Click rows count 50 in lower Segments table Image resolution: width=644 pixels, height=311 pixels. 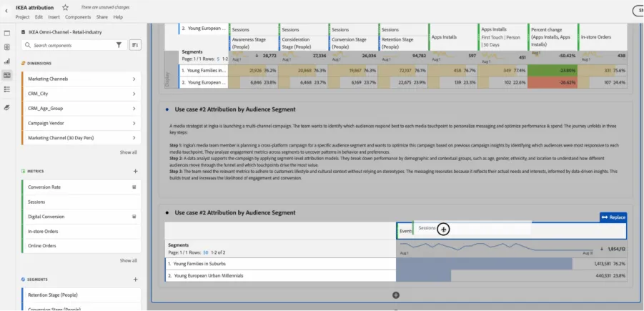[205, 252]
